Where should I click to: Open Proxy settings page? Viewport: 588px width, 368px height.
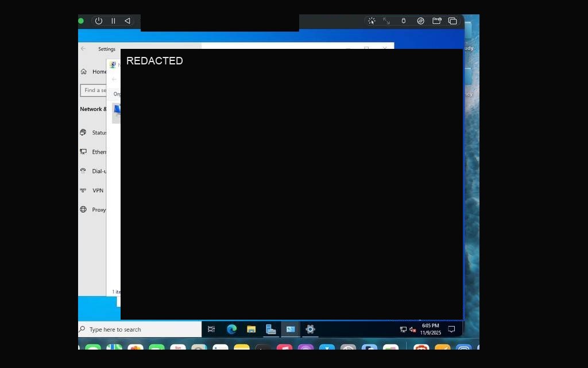(x=94, y=209)
